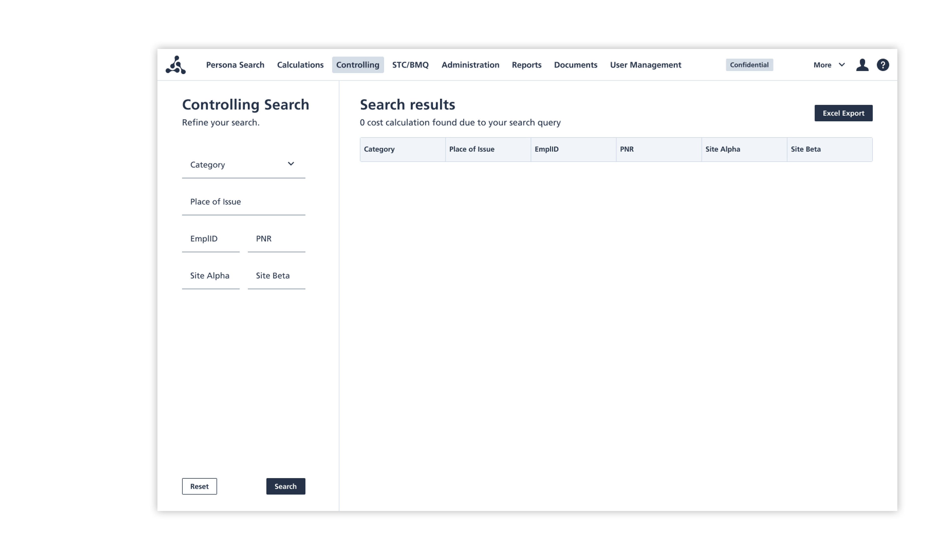Open the Documents page
946x560 pixels.
click(x=575, y=65)
